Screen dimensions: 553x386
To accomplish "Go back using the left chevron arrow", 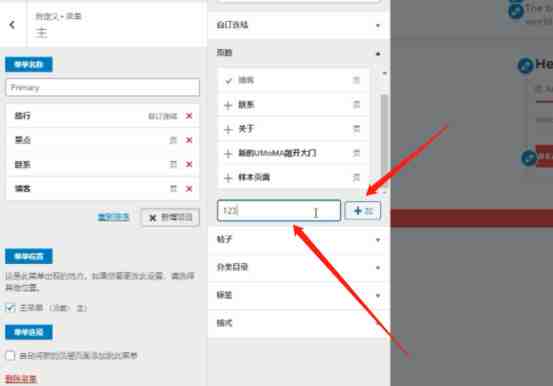I will coord(12,24).
